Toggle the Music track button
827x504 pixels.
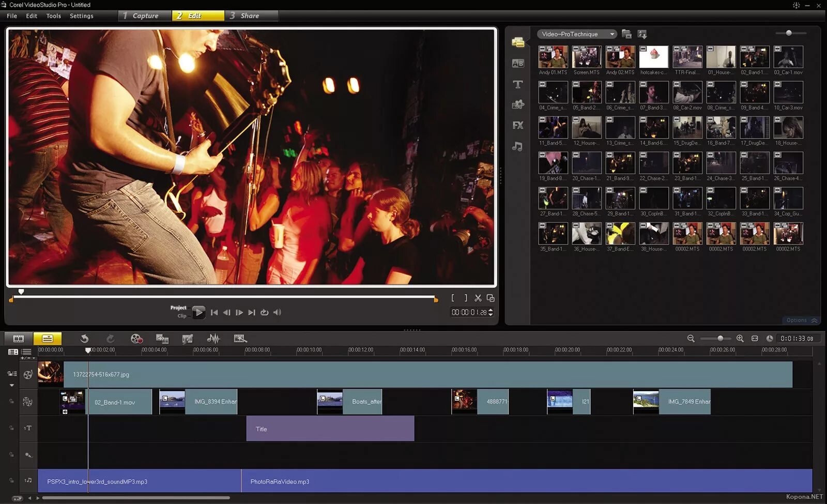pyautogui.click(x=28, y=481)
